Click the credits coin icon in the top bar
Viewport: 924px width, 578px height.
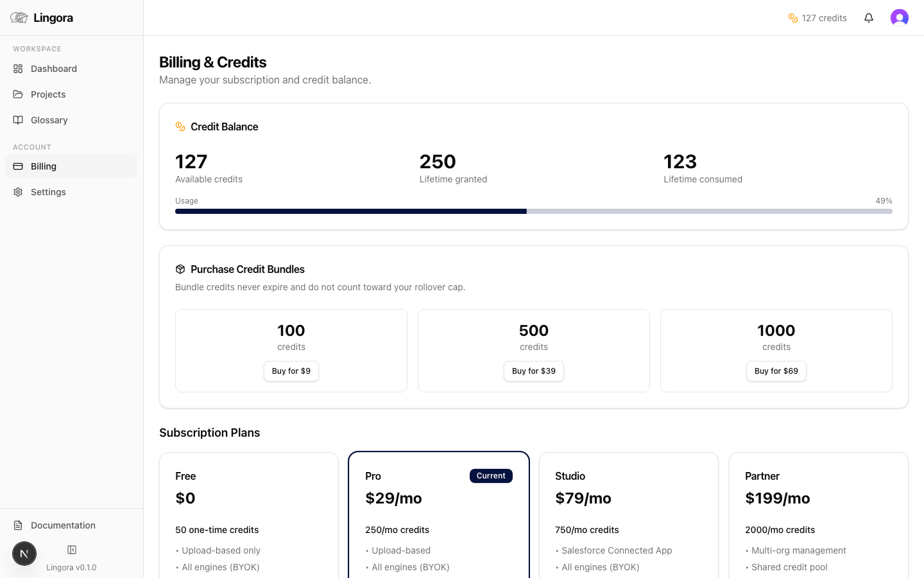[793, 18]
